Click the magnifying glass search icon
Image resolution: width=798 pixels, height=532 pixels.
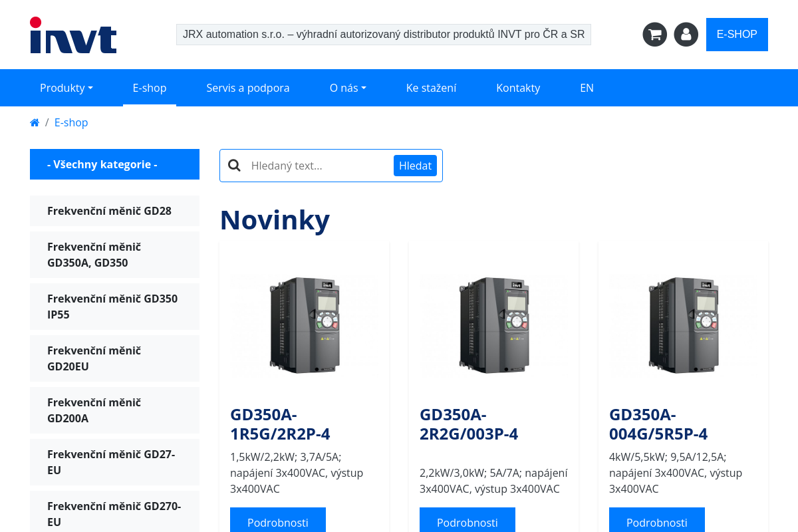pyautogui.click(x=234, y=166)
